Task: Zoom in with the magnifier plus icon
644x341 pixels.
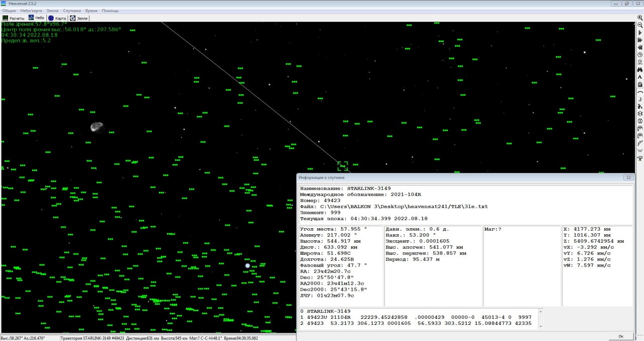Action: click(x=640, y=17)
